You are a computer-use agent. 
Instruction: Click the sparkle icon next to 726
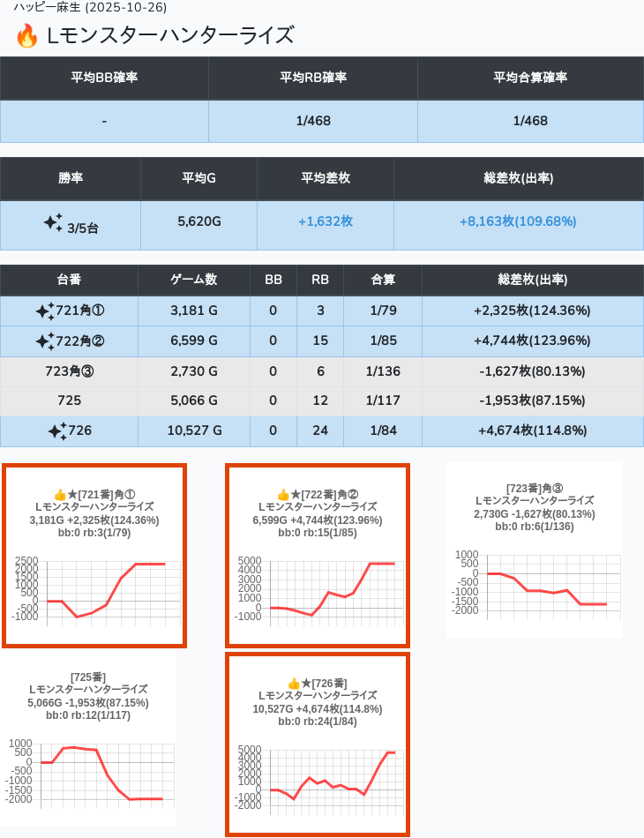click(57, 431)
